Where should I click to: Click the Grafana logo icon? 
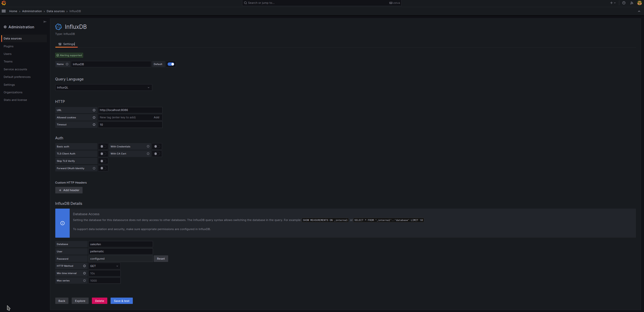click(x=4, y=3)
